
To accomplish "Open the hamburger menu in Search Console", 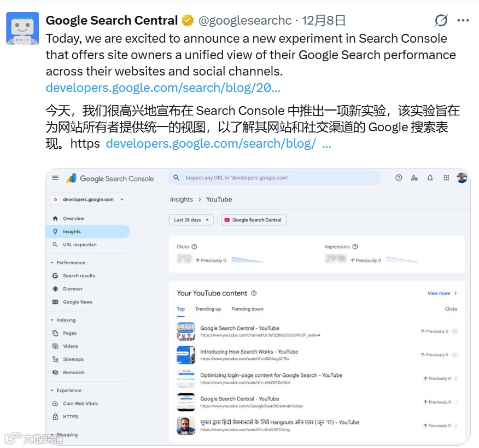I will [55, 178].
